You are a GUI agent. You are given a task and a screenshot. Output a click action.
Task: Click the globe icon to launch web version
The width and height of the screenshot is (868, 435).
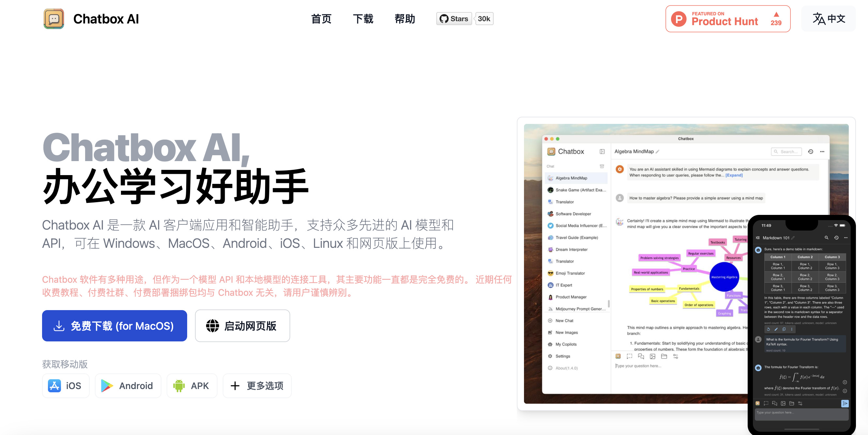tap(213, 326)
